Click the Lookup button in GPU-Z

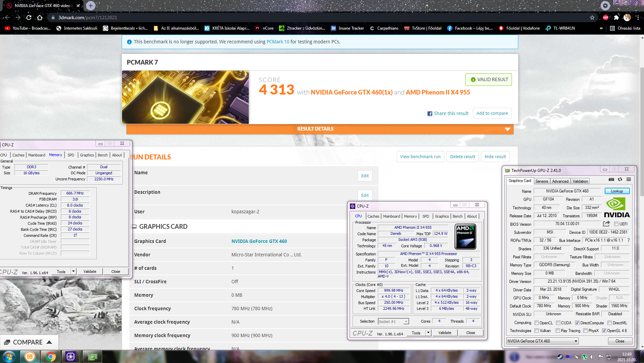617,191
